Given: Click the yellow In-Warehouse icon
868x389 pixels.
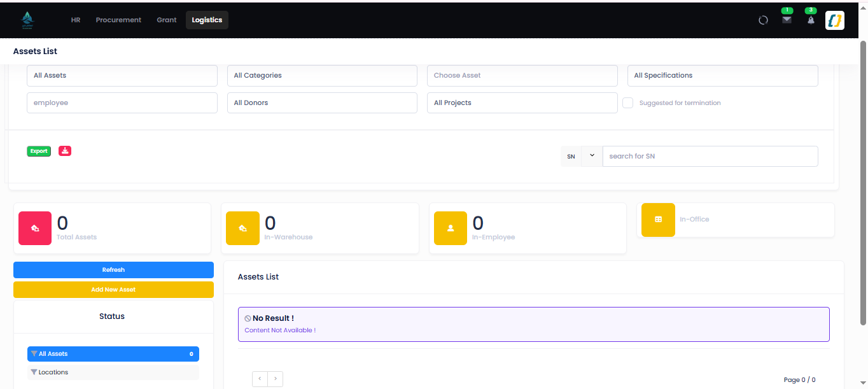Looking at the screenshot, I should pos(242,228).
